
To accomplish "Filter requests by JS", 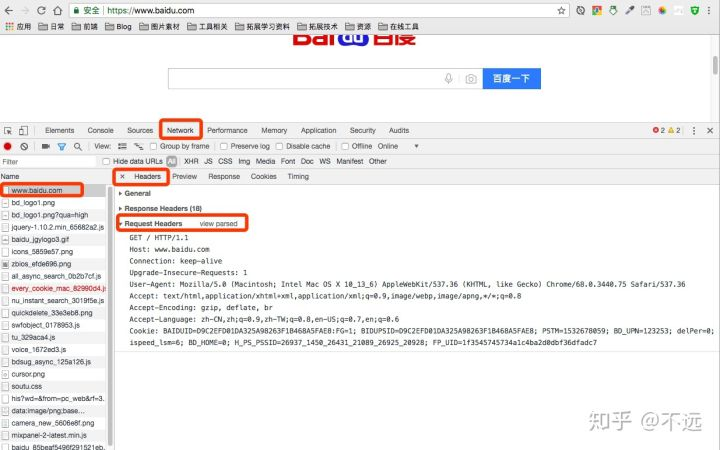I will [208, 162].
